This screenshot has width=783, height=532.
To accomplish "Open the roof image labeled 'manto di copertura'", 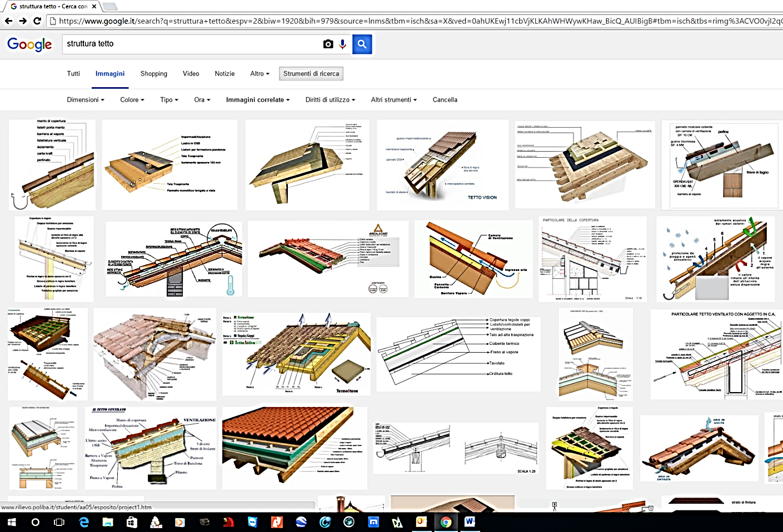I will click(x=52, y=165).
